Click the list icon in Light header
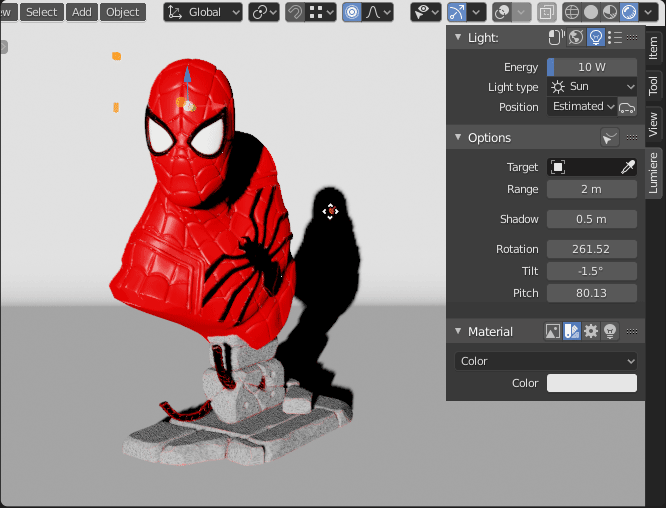 click(615, 37)
